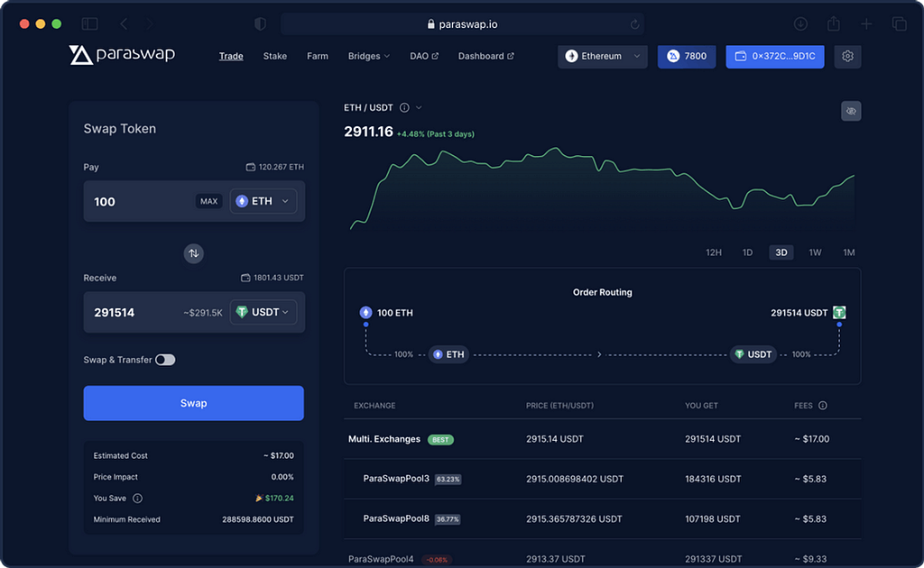Click the 36.77% badge
The height and width of the screenshot is (568, 924).
point(448,519)
